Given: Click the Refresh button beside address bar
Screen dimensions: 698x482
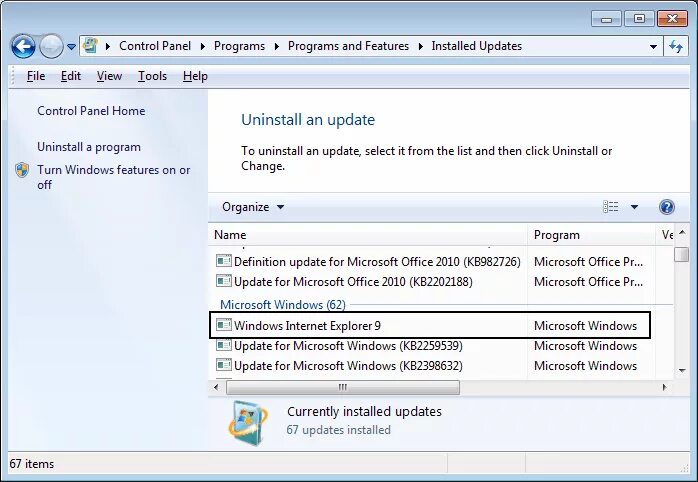Looking at the screenshot, I should click(x=676, y=46).
